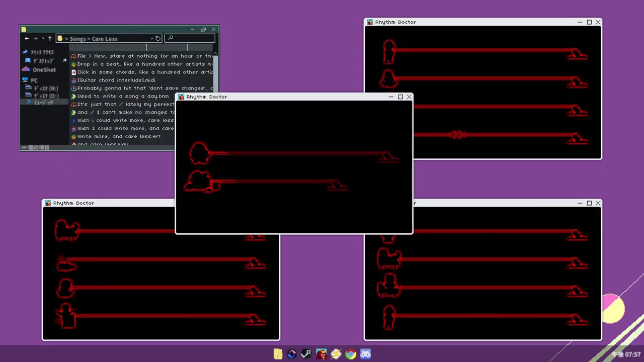644x362 pixels.
Task: Open Discord from the taskbar
Action: tap(366, 354)
